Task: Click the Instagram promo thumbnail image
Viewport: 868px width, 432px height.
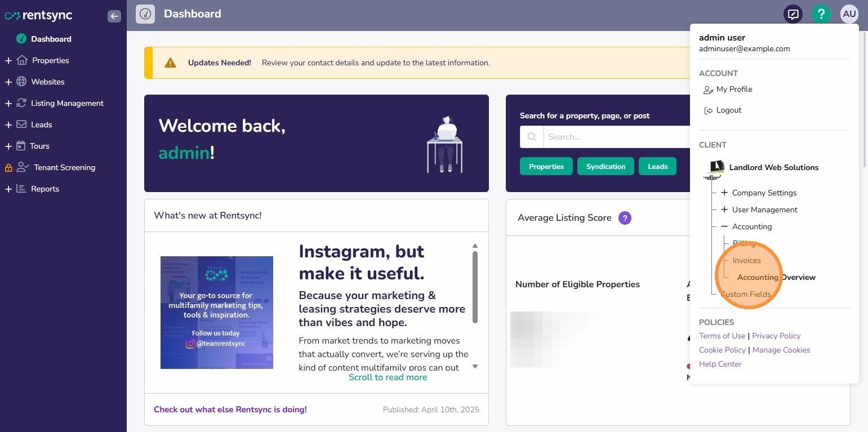Action: [217, 313]
